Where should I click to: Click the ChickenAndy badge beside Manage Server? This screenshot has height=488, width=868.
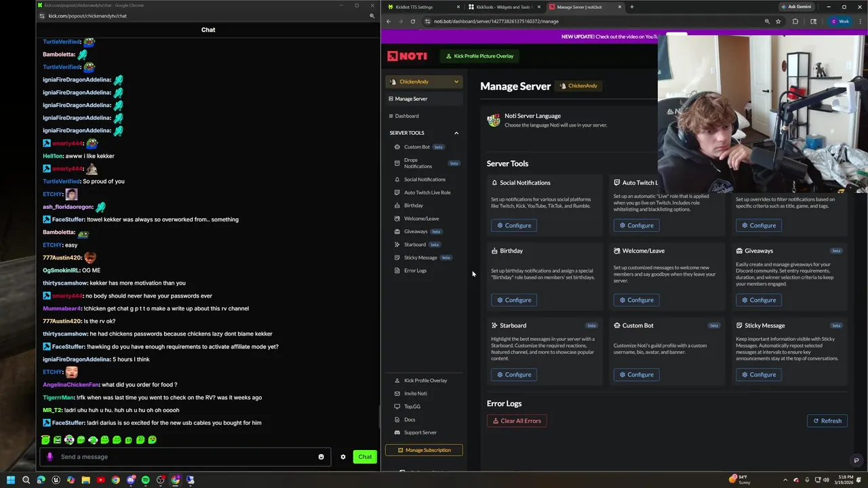[x=578, y=86]
